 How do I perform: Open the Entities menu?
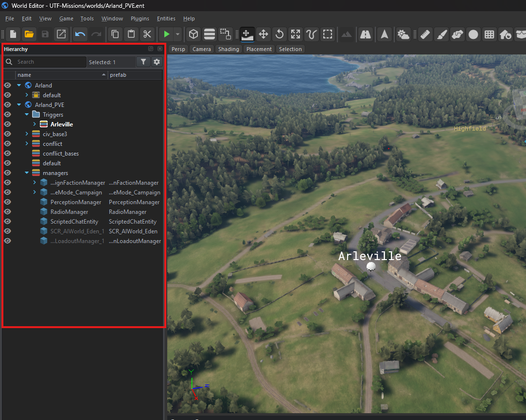point(166,18)
